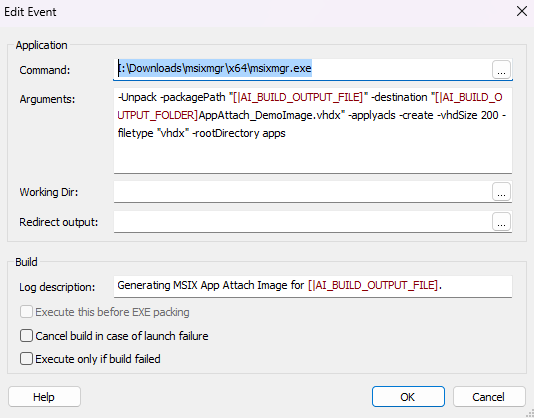Click the resize grip in dialog corner
The width and height of the screenshot is (534, 418).
(530, 414)
